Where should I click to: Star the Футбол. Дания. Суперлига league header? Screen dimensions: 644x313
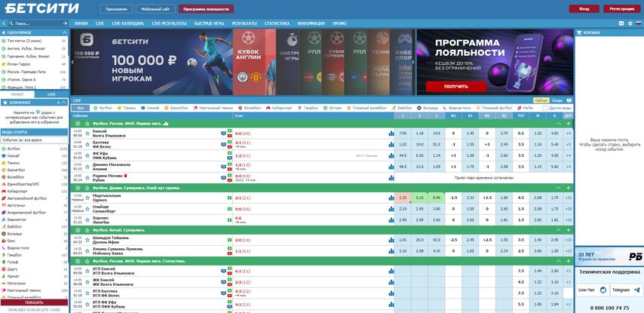87,188
